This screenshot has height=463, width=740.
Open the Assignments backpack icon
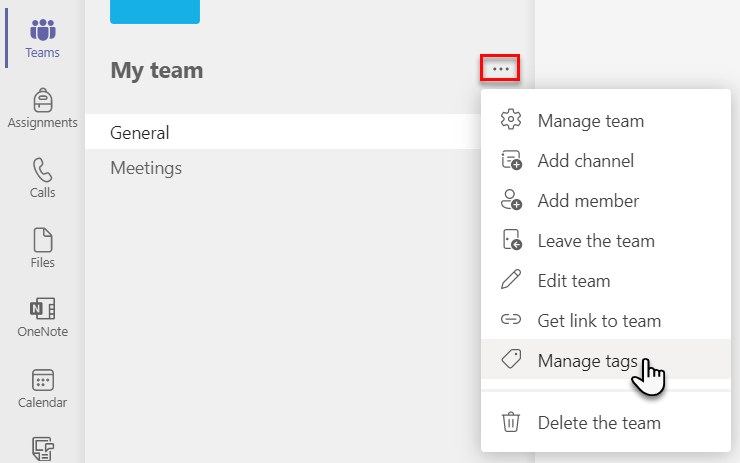pos(43,100)
